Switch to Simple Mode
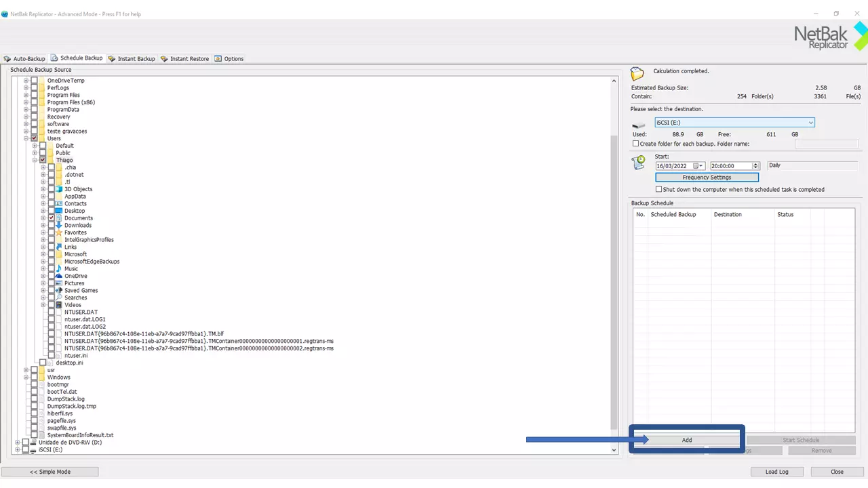Image resolution: width=868 pixels, height=488 pixels. pos(50,472)
